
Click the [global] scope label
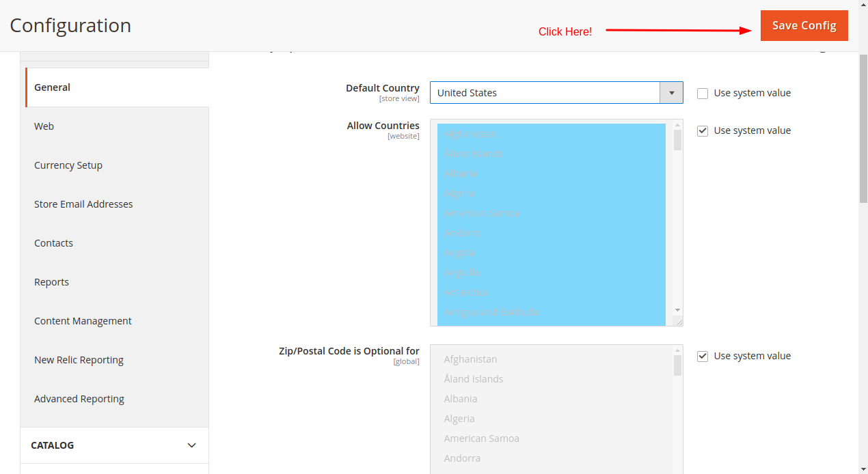pyautogui.click(x=406, y=362)
